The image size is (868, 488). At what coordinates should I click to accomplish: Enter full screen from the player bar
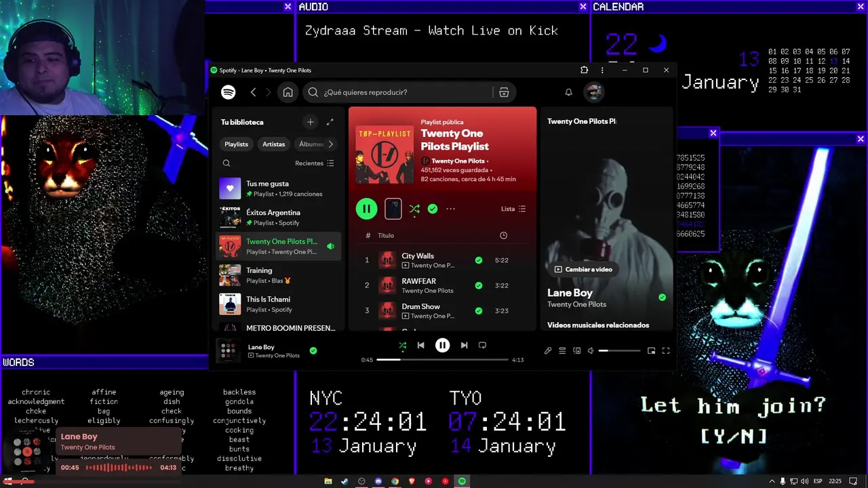[x=666, y=350]
